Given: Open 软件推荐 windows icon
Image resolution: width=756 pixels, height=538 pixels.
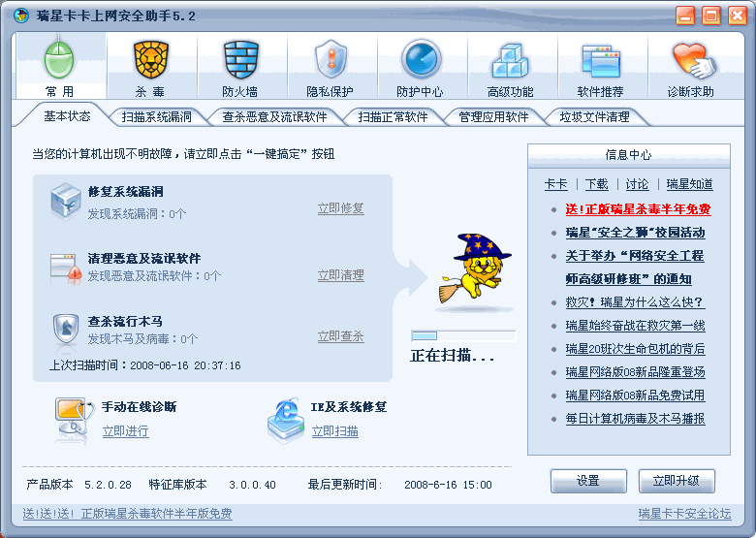Looking at the screenshot, I should 601,61.
